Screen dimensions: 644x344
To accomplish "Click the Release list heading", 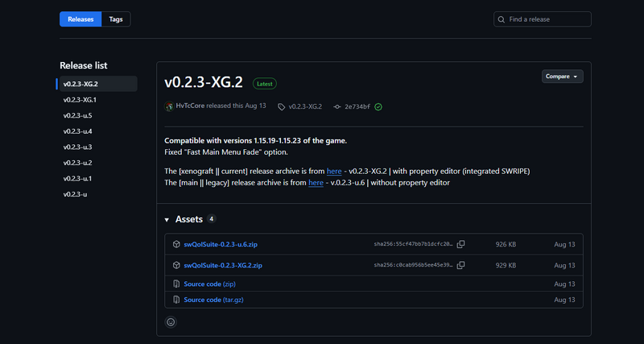I will click(x=84, y=65).
